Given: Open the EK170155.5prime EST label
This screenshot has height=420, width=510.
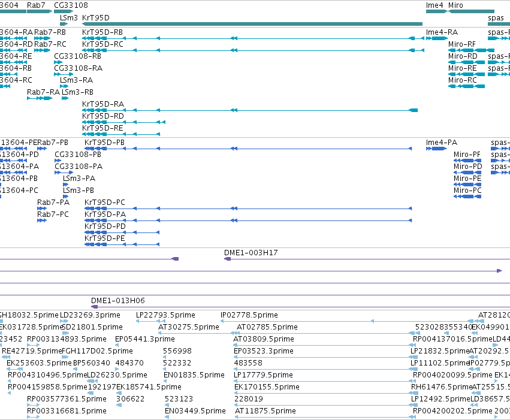Looking at the screenshot, I should (267, 387).
